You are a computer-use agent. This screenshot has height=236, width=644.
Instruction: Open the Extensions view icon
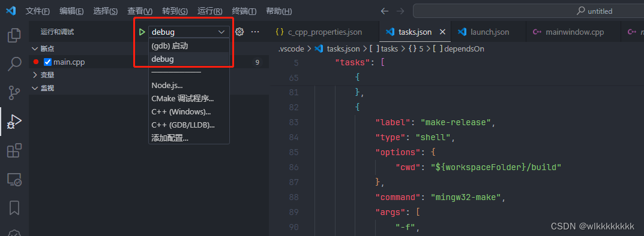[x=14, y=150]
